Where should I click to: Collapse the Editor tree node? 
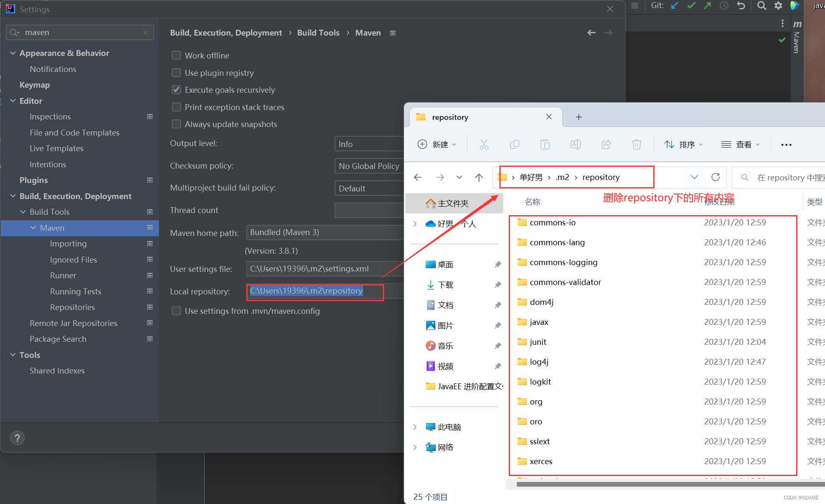(13, 101)
